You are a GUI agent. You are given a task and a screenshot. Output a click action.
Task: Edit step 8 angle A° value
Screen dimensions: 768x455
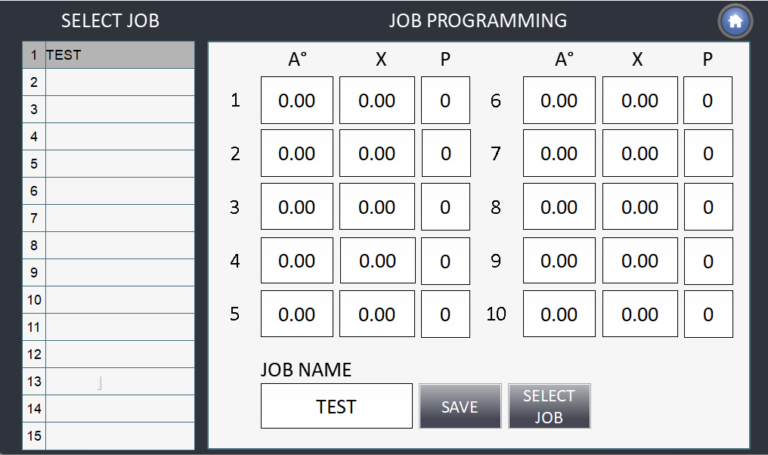click(x=559, y=207)
